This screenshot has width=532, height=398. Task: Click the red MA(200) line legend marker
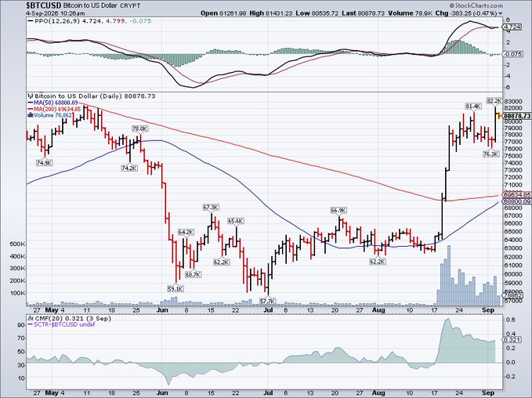[x=31, y=109]
